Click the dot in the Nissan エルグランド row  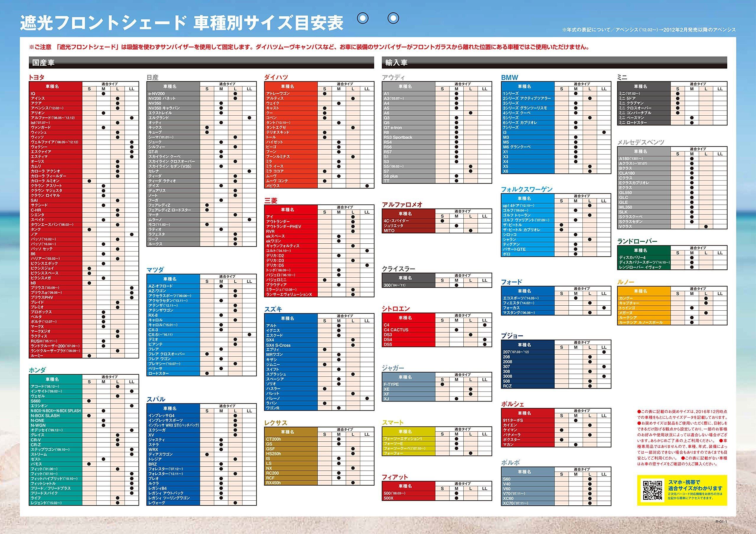(x=249, y=118)
